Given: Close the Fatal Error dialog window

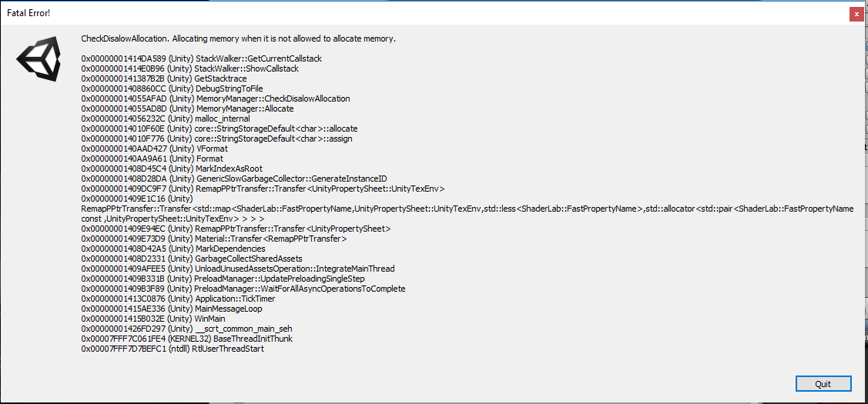Looking at the screenshot, I should (855, 14).
